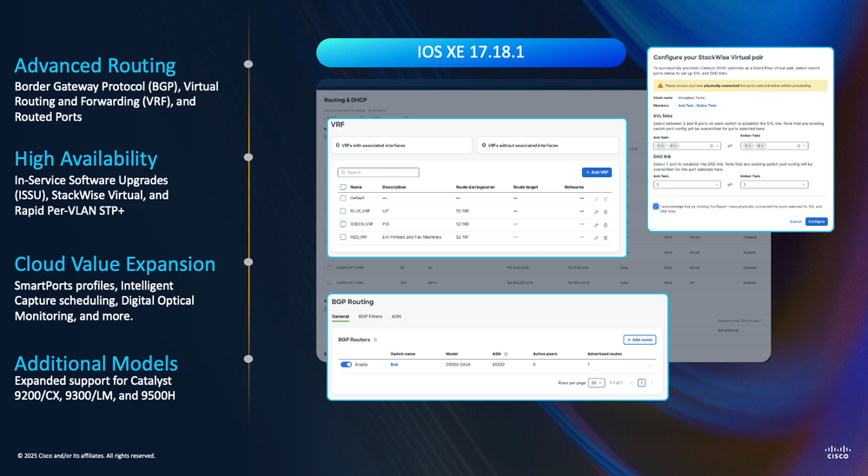
Task: Click the Advanced Routing heading
Action: (96, 65)
